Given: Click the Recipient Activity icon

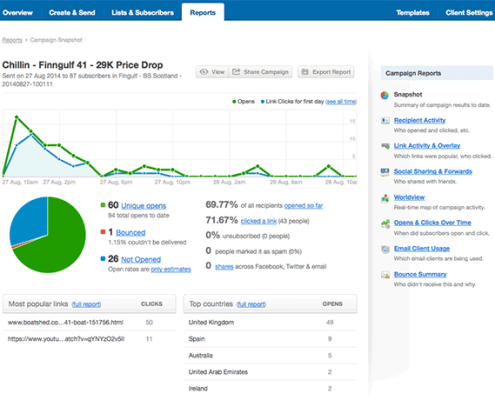Looking at the screenshot, I should click(385, 121).
